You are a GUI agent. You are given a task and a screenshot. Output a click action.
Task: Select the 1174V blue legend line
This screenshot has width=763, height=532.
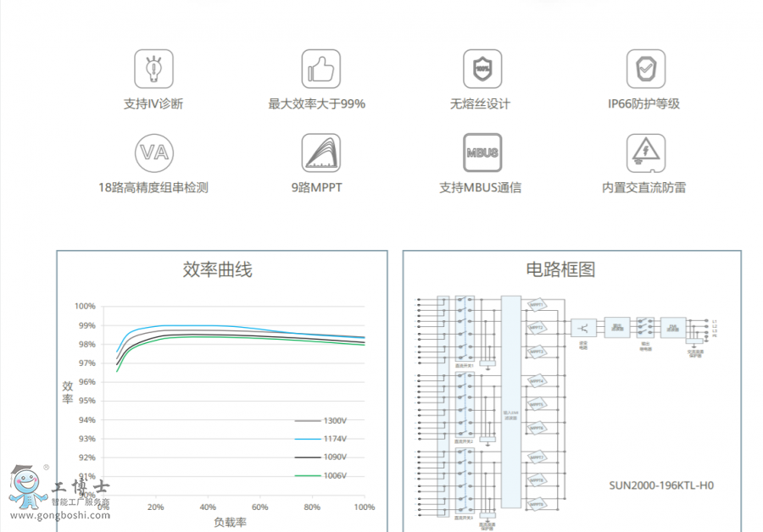pos(307,439)
